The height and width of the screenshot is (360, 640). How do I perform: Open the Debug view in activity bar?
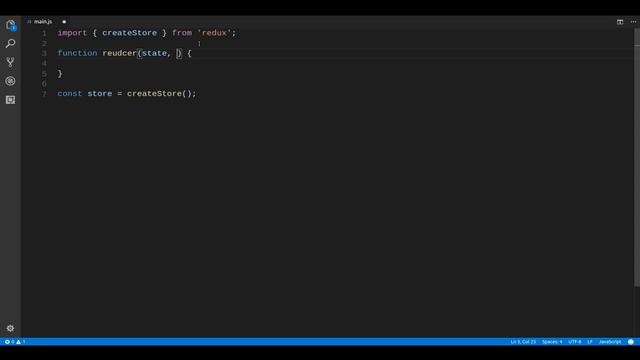coord(11,81)
